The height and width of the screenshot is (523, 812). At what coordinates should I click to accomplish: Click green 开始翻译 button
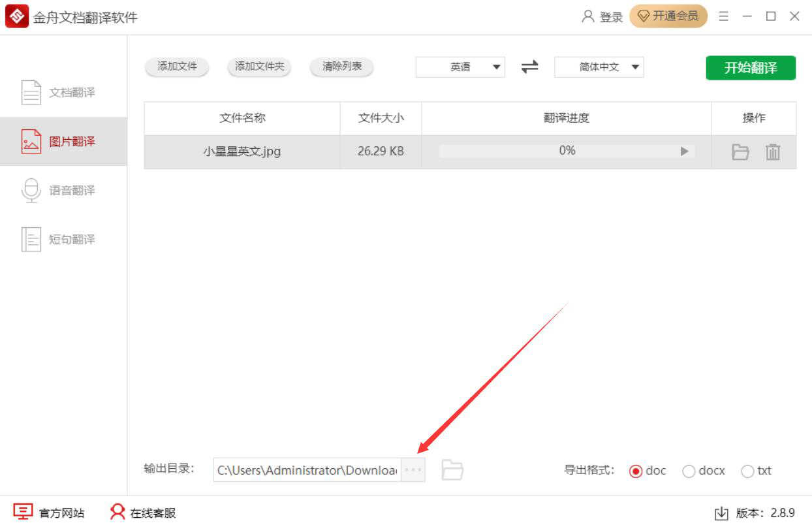point(751,68)
